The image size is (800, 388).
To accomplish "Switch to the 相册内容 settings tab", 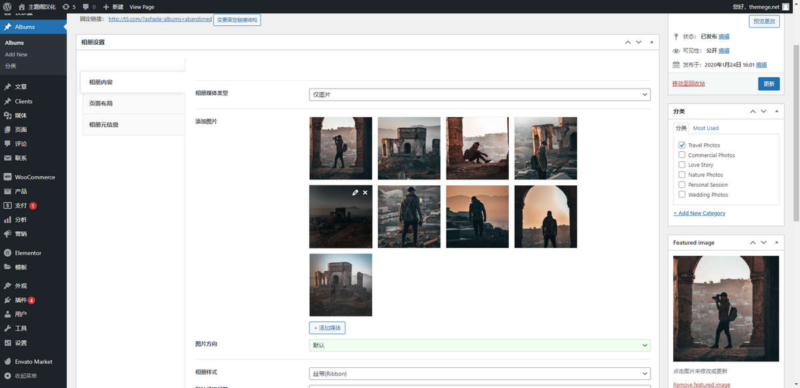I will 133,82.
